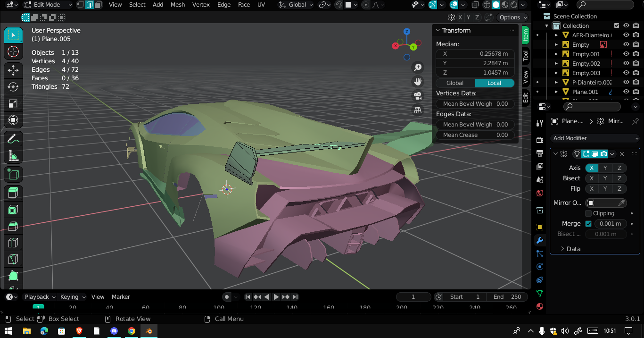Open World properties tab

(x=540, y=193)
